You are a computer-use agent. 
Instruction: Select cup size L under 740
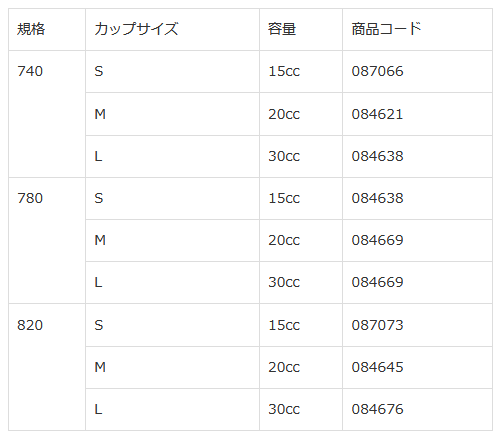coord(172,156)
